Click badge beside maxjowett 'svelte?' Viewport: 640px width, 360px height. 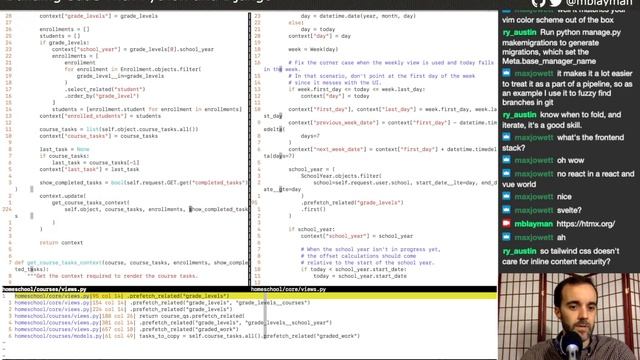click(507, 210)
